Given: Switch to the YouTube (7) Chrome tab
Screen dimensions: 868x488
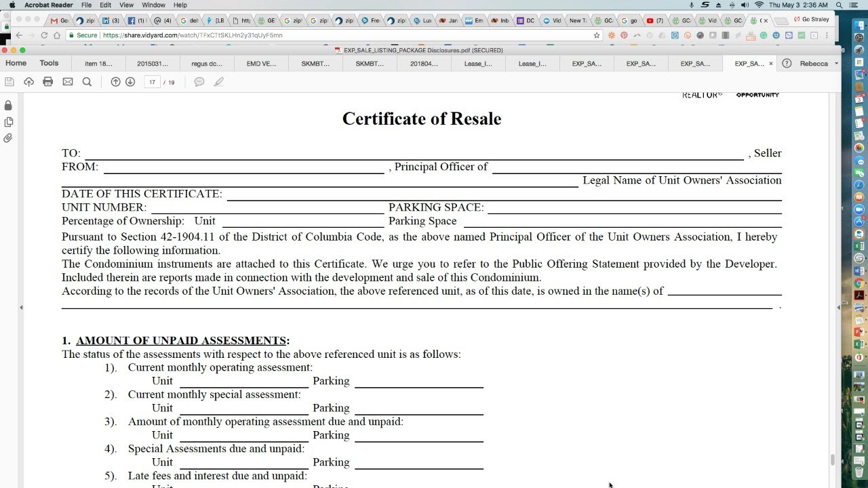Looking at the screenshot, I should pyautogui.click(x=655, y=20).
